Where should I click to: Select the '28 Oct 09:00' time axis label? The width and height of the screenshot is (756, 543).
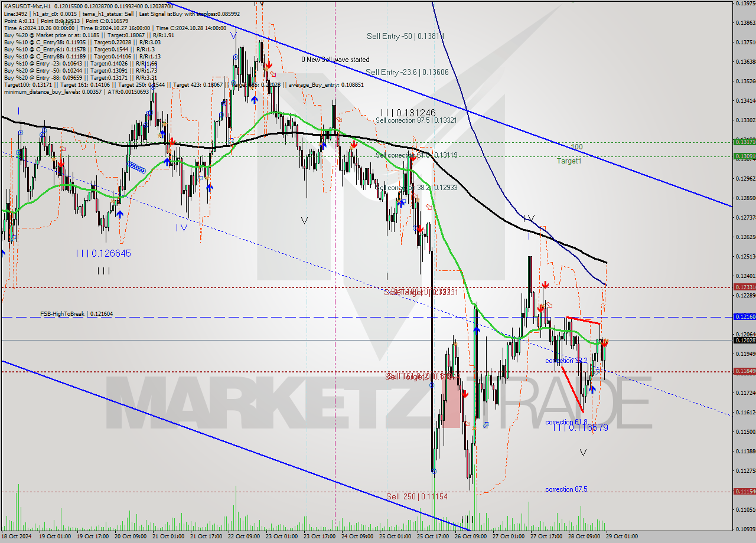(583, 537)
